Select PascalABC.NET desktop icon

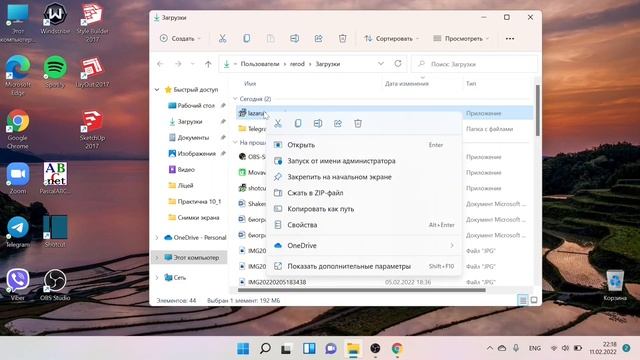55,178
